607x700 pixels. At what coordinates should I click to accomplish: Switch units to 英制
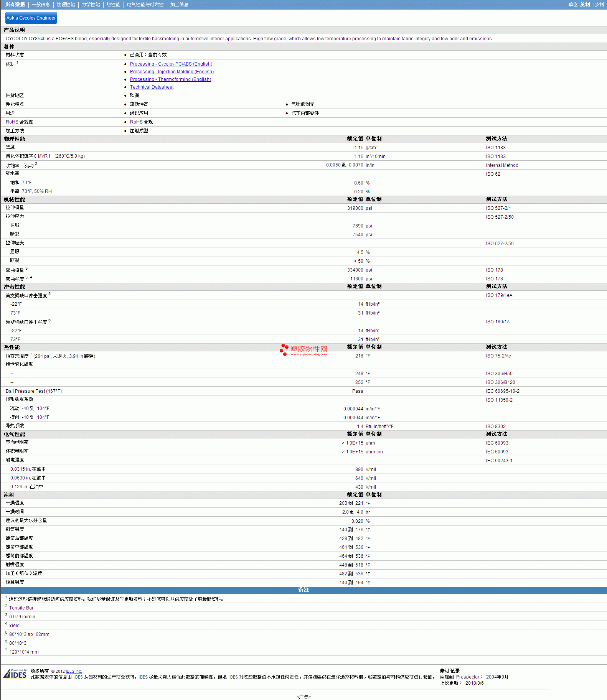(x=585, y=5)
